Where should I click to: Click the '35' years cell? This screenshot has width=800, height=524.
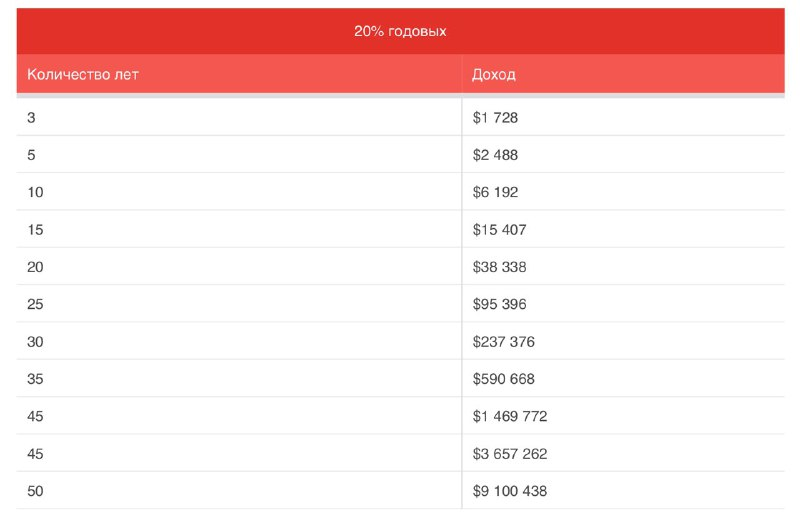pos(35,379)
